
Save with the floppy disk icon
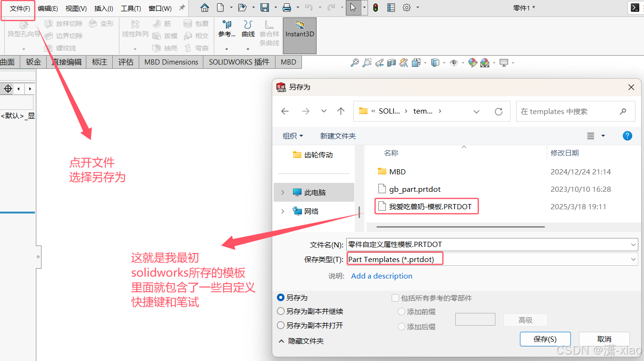coord(265,8)
